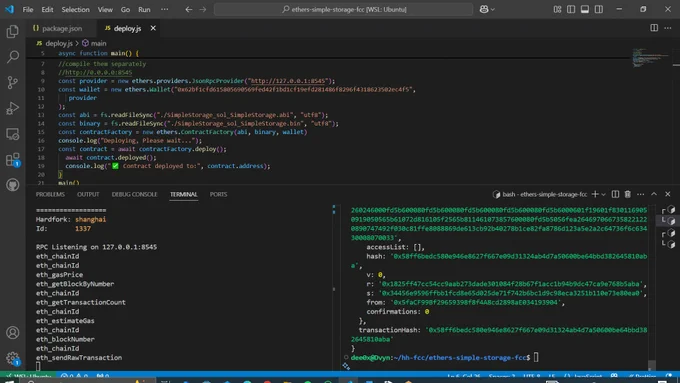Open the Explorer view in activity bar
This screenshot has width=680, height=383.
[13, 31]
